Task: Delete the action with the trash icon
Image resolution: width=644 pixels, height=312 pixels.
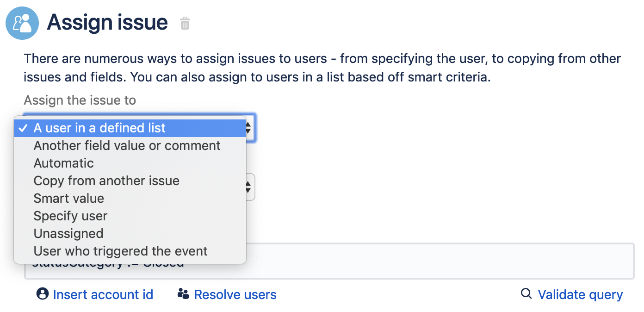Action: tap(185, 23)
